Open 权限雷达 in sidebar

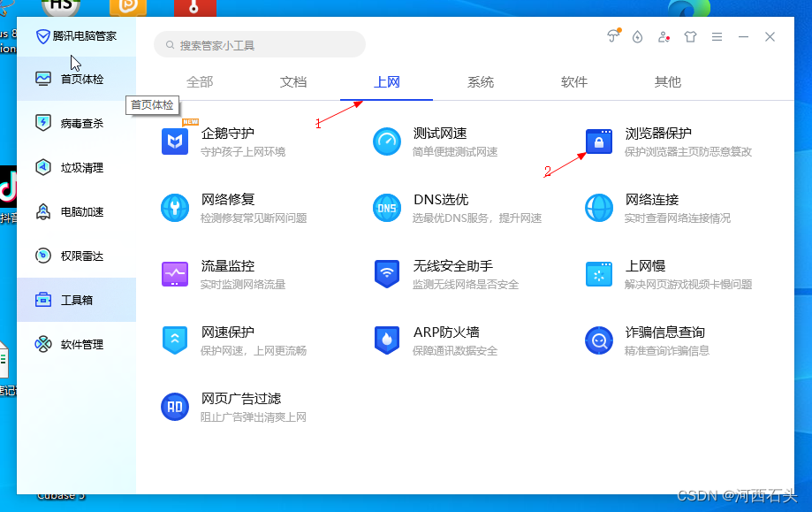click(x=77, y=256)
